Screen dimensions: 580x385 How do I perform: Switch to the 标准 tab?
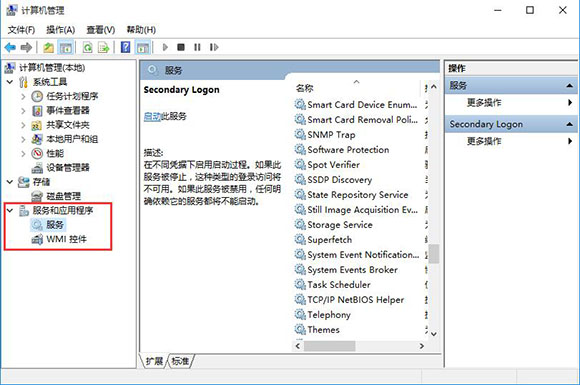(181, 361)
